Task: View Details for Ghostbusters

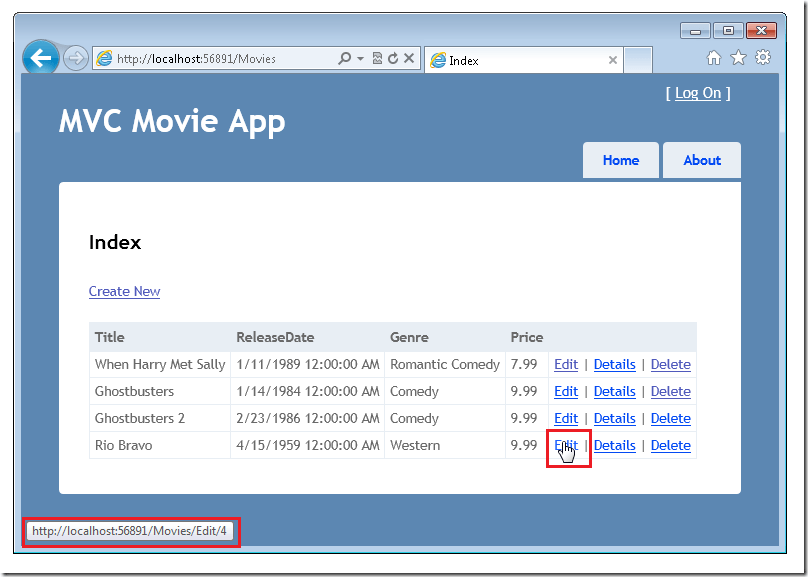Action: pyautogui.click(x=614, y=391)
